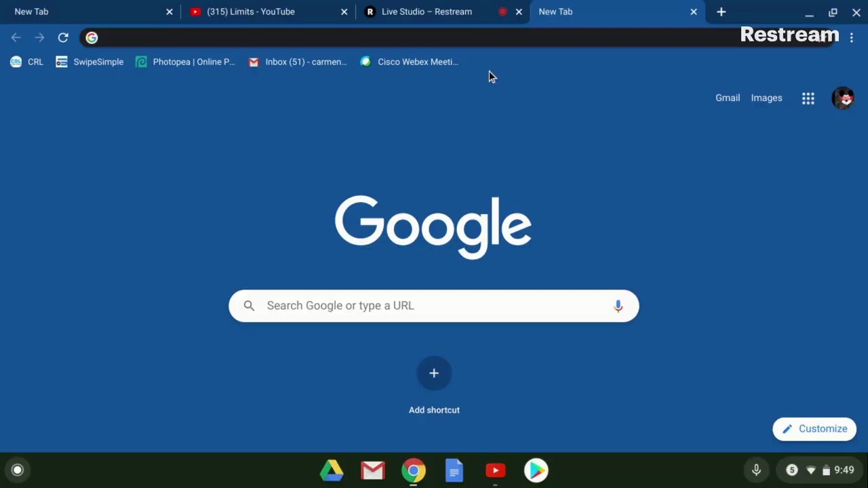Go forward to the next page
Viewport: 868px width, 488px height.
click(x=39, y=38)
